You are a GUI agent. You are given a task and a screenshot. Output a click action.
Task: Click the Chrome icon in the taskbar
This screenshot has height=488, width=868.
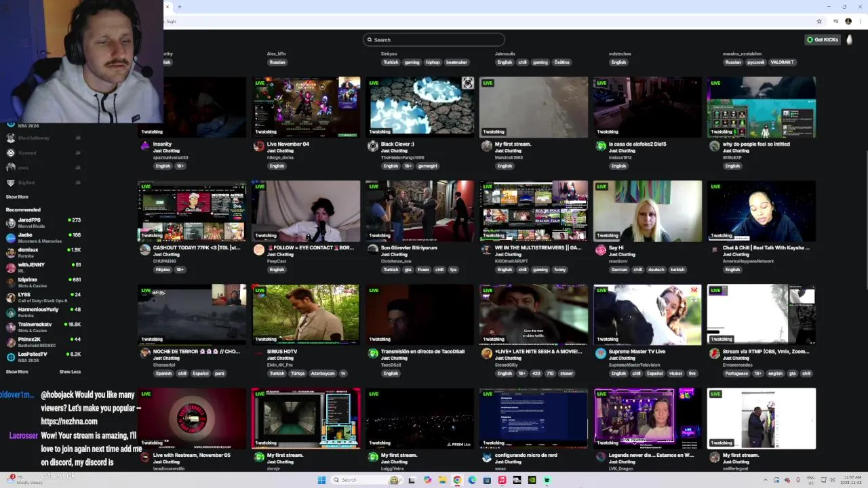[x=457, y=480]
